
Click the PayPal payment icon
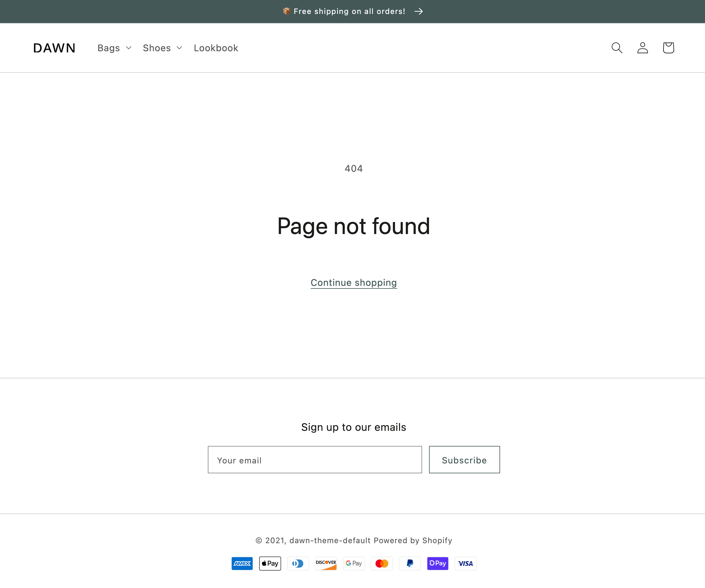click(x=410, y=563)
